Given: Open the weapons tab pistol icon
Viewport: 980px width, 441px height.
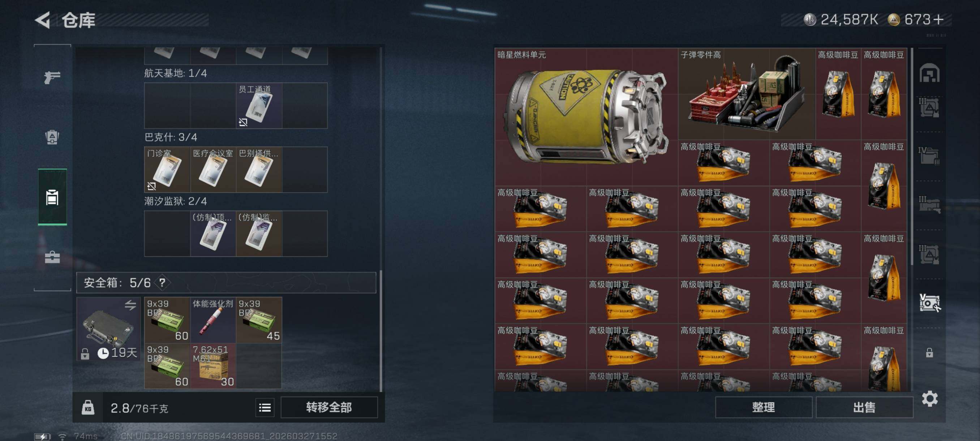Looking at the screenshot, I should (52, 77).
